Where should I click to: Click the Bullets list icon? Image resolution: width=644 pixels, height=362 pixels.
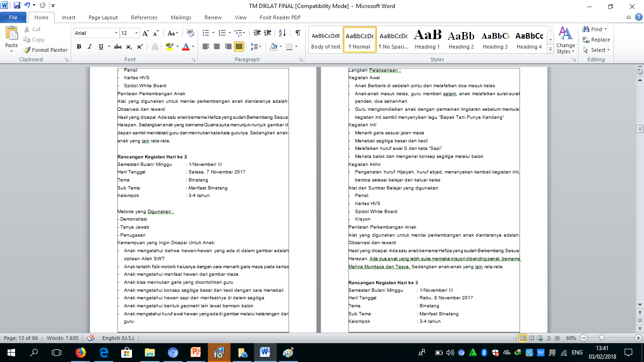coord(206,33)
